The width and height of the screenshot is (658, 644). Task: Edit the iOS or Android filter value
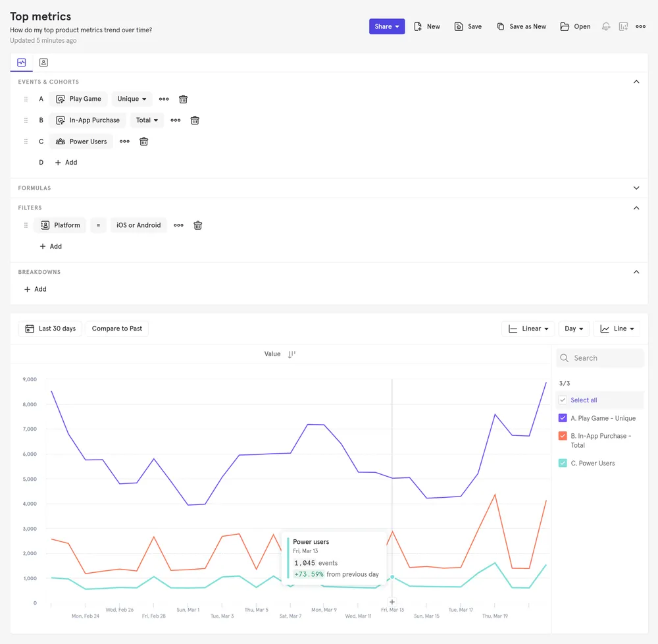coord(138,225)
